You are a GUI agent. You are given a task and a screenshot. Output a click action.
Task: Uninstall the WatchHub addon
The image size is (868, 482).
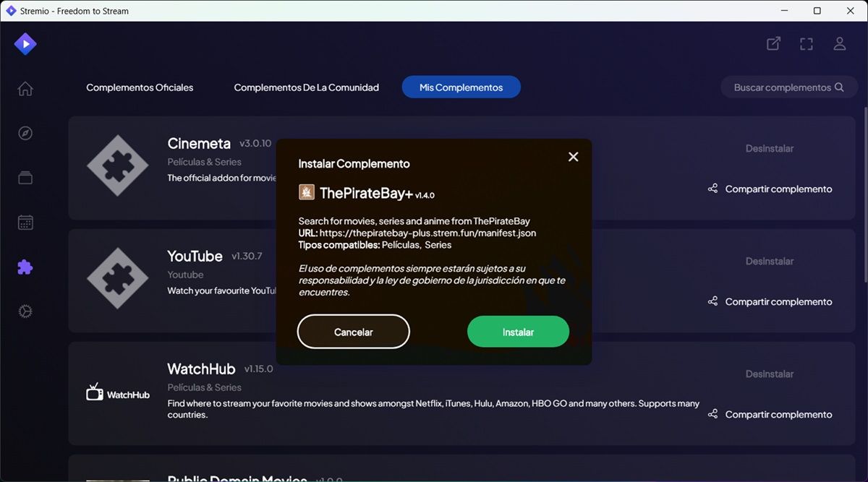(770, 374)
